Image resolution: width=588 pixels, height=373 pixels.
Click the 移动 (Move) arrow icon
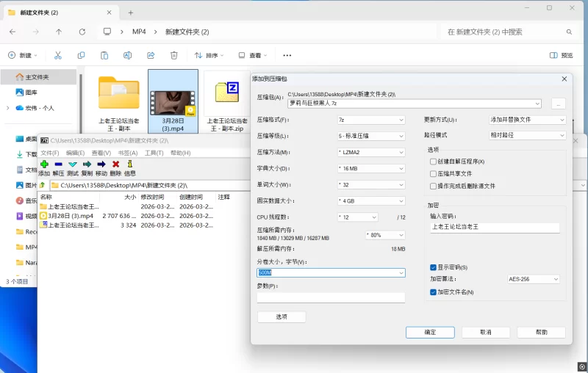coord(101,164)
